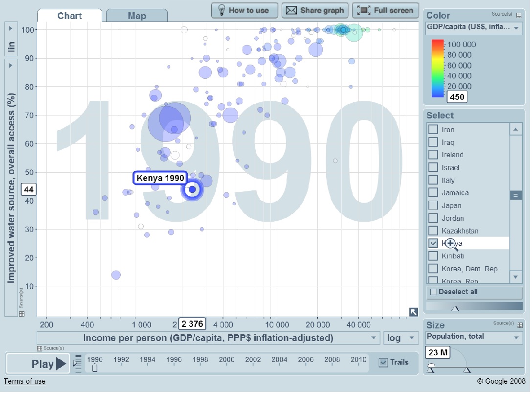This screenshot has width=532, height=394.
Task: Select the Chart tab
Action: coord(69,16)
